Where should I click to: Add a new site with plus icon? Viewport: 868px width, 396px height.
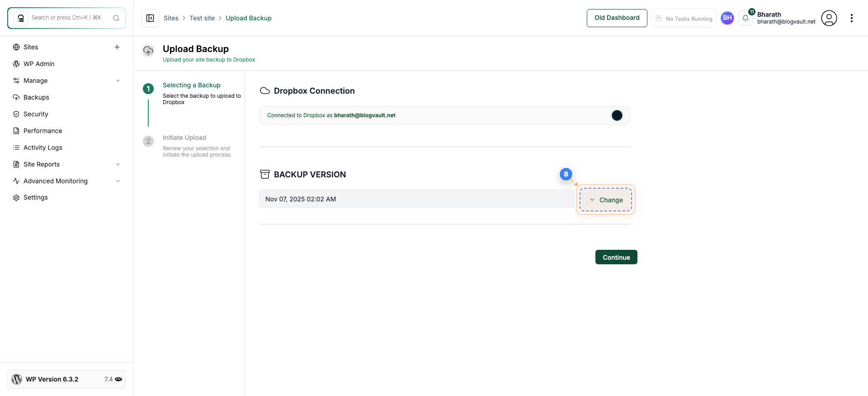(x=117, y=47)
